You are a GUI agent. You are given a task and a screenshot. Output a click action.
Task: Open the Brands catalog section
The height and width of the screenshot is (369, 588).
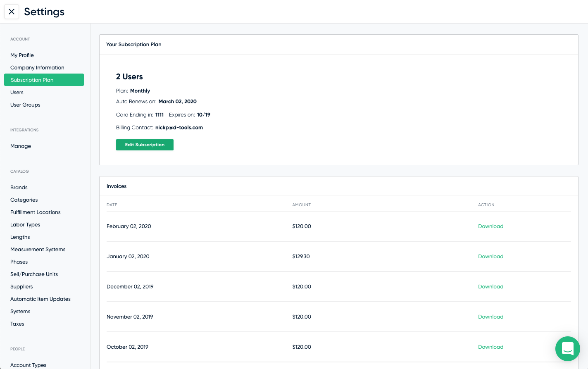click(19, 187)
